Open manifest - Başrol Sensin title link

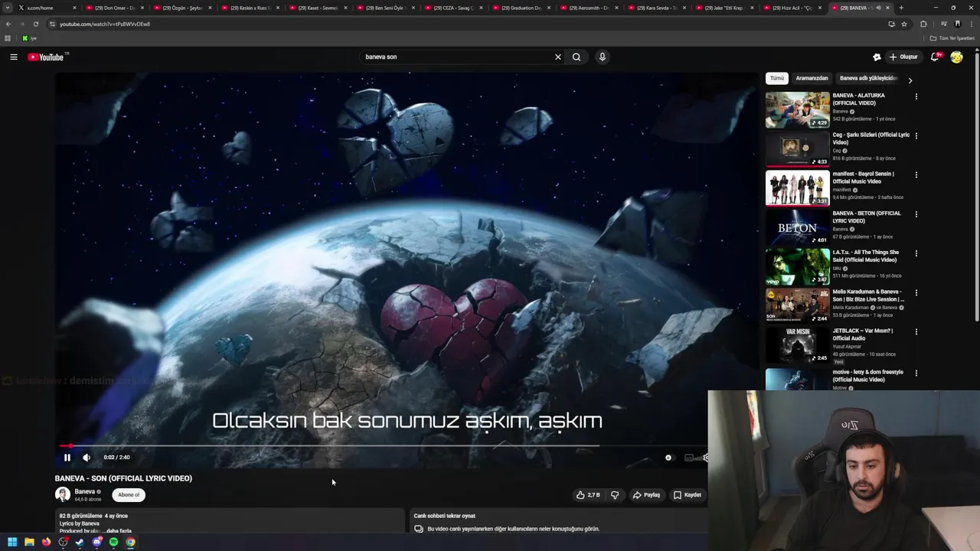(x=864, y=178)
